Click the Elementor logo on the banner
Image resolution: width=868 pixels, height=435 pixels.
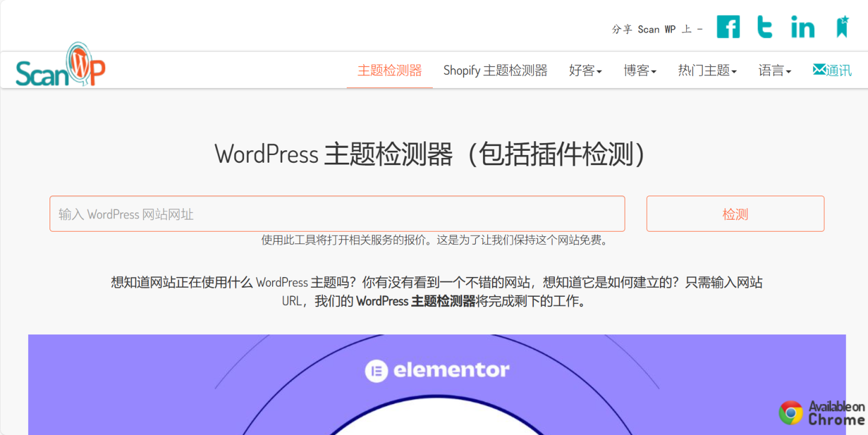[x=437, y=370]
